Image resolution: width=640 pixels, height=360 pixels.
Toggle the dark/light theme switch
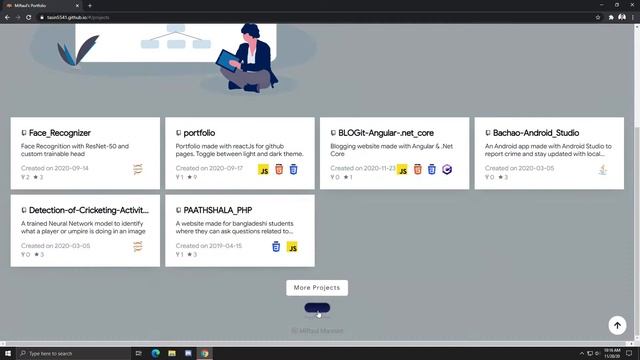[317, 308]
